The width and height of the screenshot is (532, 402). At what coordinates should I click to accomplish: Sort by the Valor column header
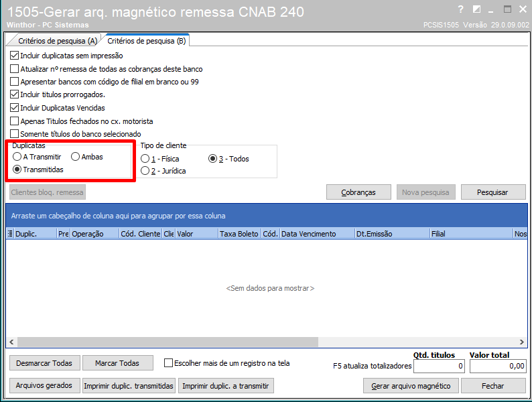pos(196,234)
